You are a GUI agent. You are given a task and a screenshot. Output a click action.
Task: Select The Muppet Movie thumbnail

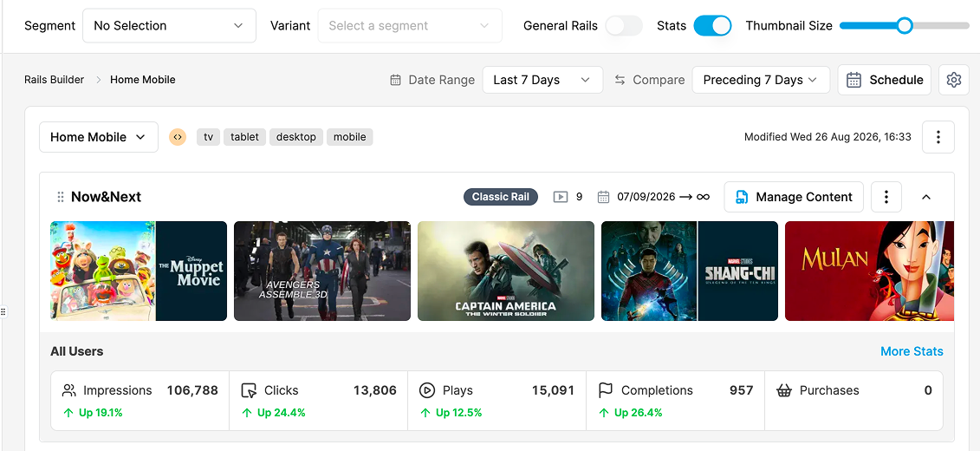click(139, 271)
